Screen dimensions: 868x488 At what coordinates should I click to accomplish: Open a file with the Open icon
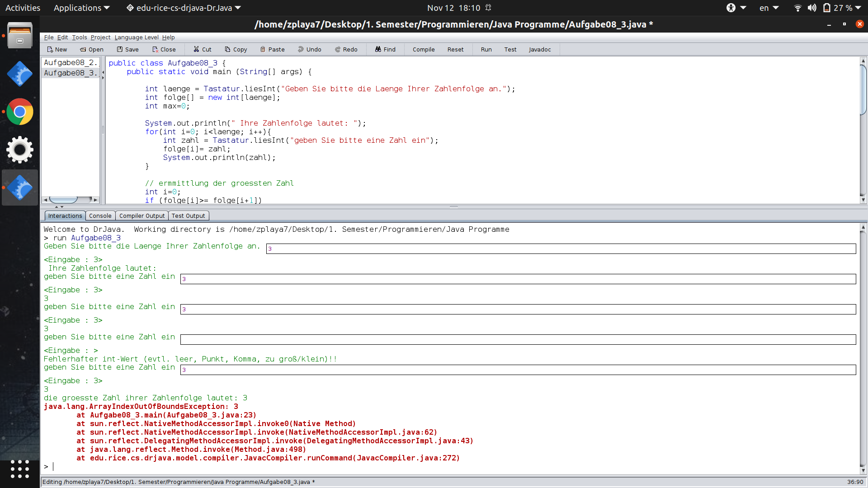pyautogui.click(x=83, y=49)
